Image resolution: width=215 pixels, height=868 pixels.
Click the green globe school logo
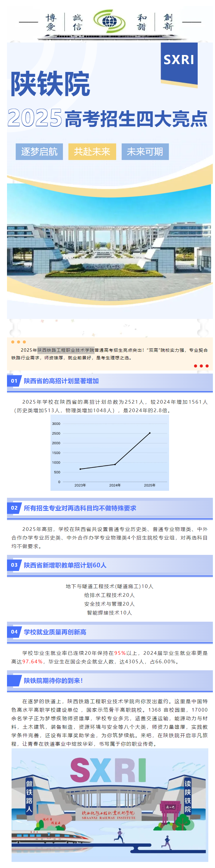[x=109, y=21]
